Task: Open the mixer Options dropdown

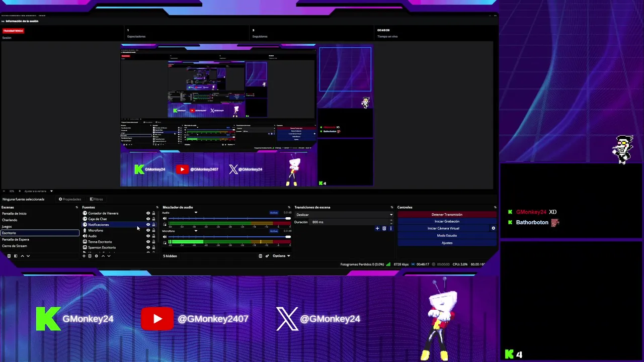Action: 281,256
